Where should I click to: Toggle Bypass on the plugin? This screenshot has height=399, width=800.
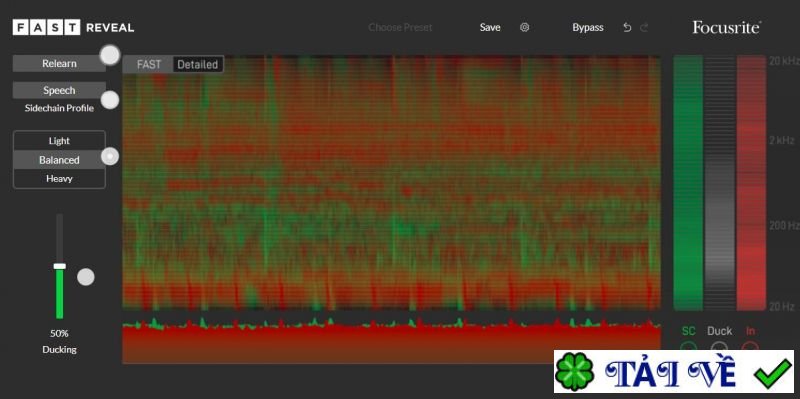(588, 28)
